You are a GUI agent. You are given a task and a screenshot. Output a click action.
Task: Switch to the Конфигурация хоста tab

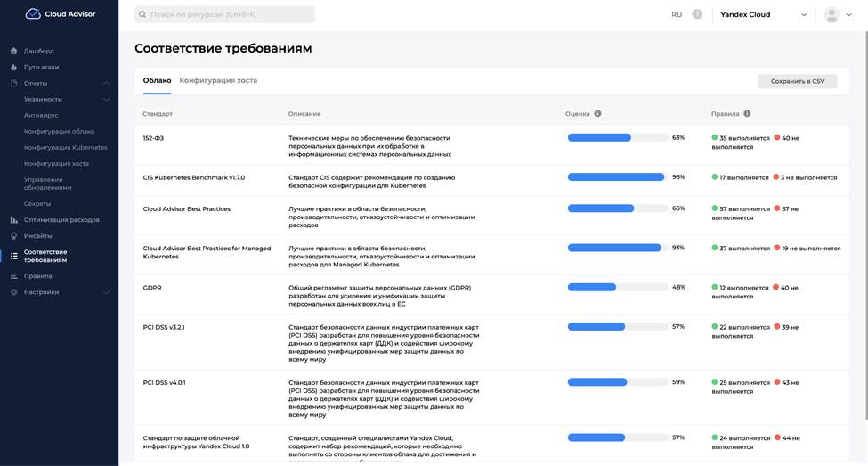tap(218, 80)
